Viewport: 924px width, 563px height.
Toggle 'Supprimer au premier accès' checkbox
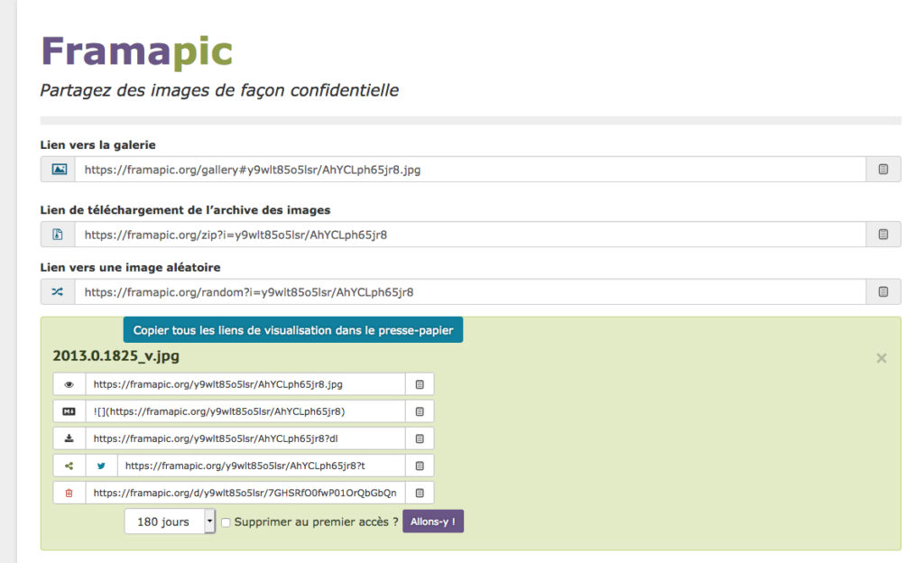point(226,522)
